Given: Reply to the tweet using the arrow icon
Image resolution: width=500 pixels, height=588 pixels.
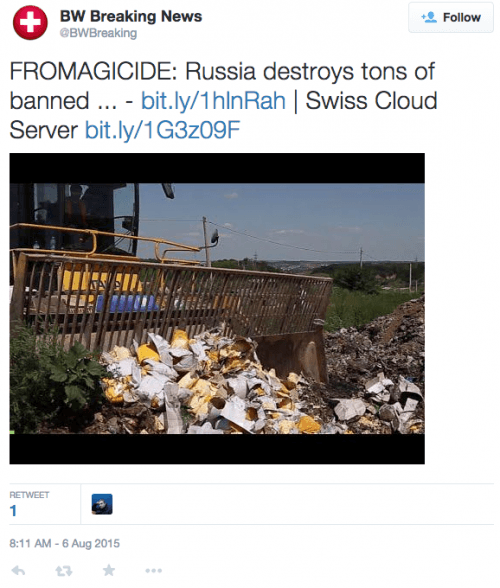Looking at the screenshot, I should [x=18, y=571].
